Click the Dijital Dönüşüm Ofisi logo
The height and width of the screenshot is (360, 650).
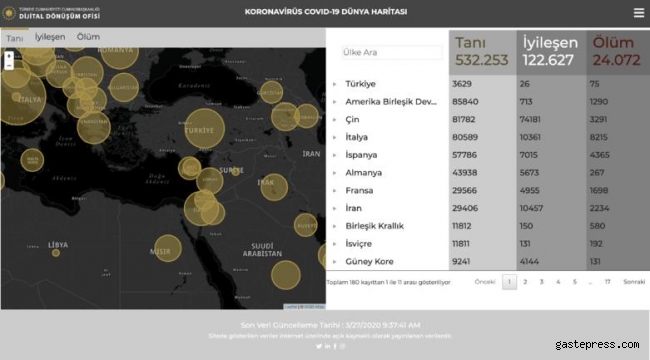click(x=51, y=13)
